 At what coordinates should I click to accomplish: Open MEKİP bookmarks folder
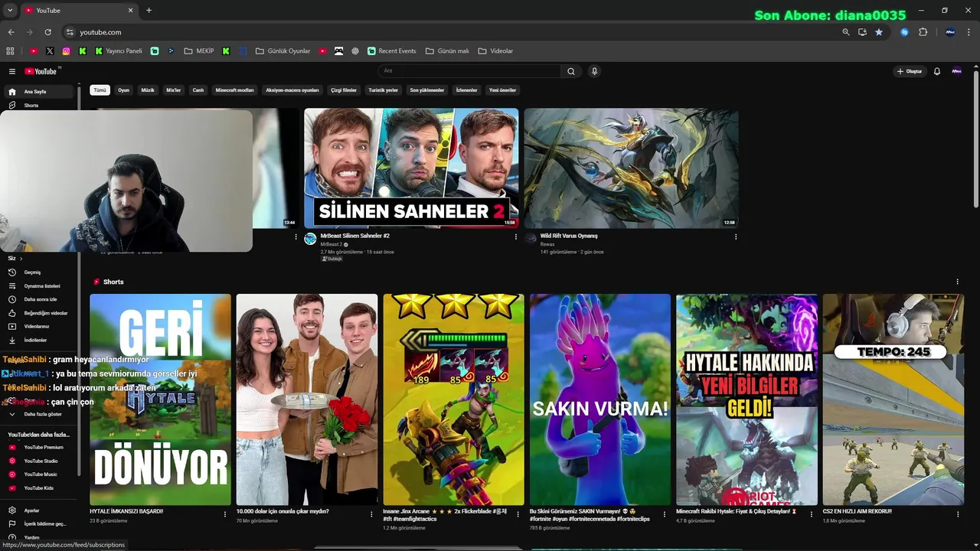(x=199, y=51)
